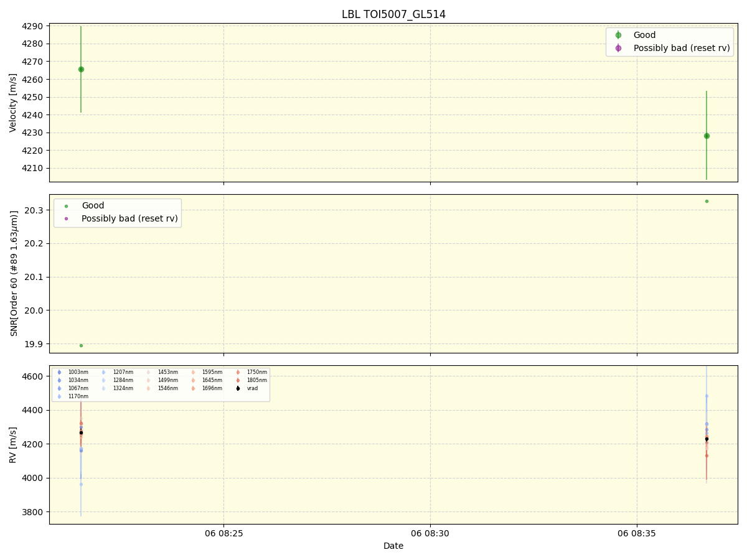Viewport: 747px width, 560px height.
Task: Select the SNR data point near 19.9
Action: [x=81, y=345]
